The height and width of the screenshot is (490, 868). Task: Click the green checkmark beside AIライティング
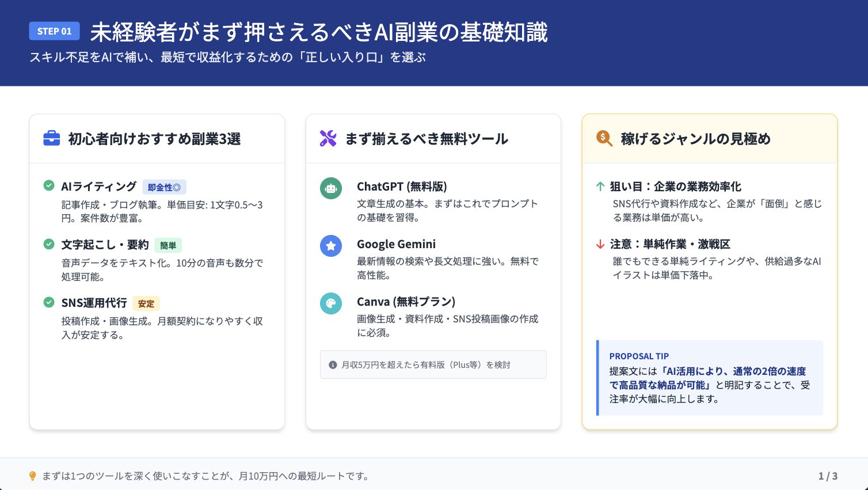pos(49,185)
